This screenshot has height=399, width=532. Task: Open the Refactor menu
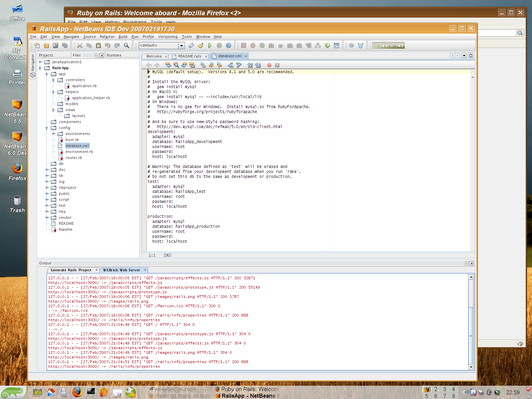107,37
